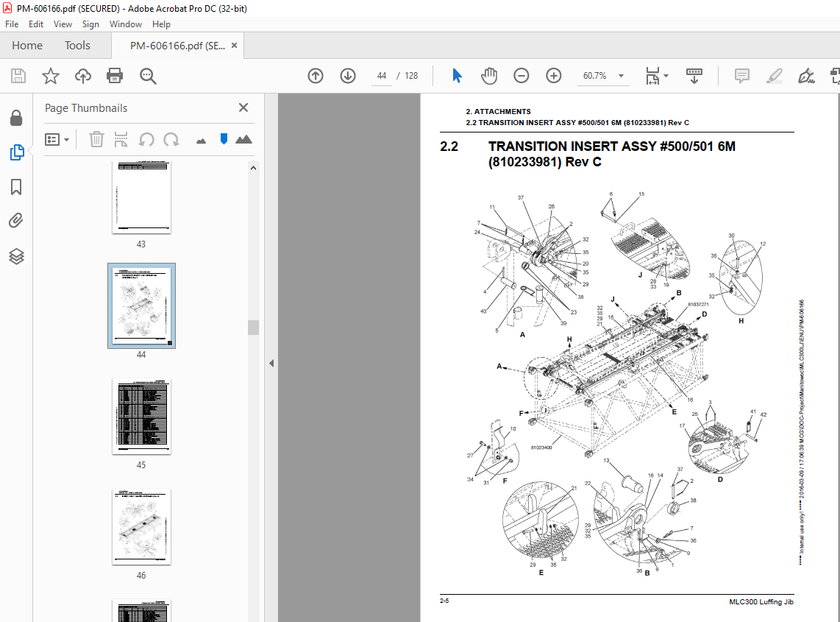840x622 pixels.
Task: Add the document to starred favorites
Action: [x=50, y=76]
